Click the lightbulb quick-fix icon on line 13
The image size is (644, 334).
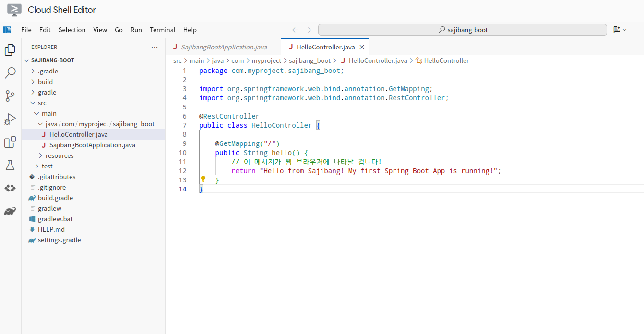coord(203,178)
